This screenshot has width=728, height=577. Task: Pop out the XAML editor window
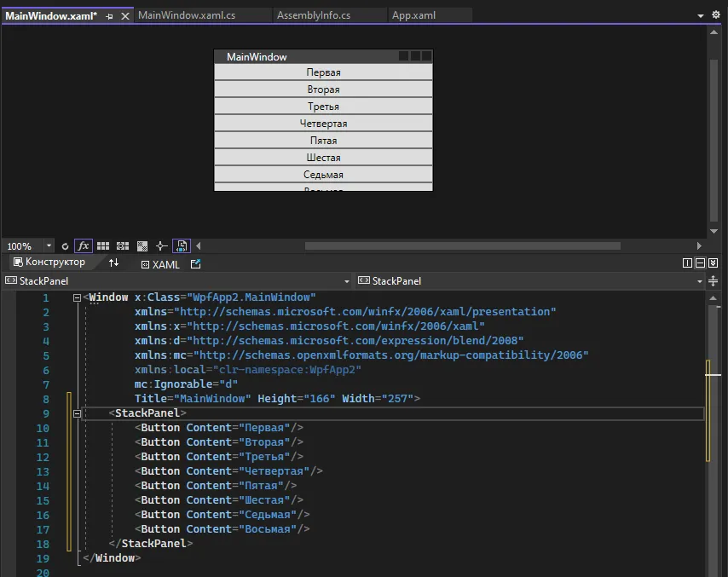(x=195, y=264)
